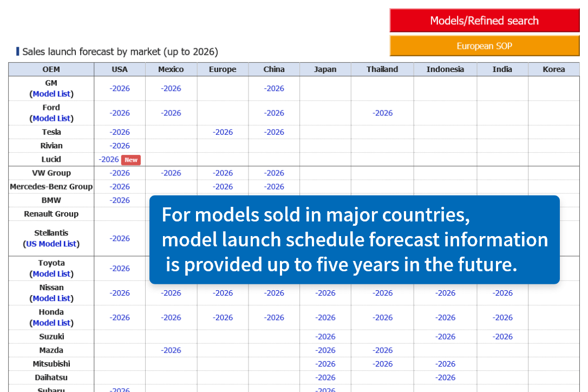The image size is (588, 392).
Task: Click the orange European SOP button
Action: click(x=485, y=46)
